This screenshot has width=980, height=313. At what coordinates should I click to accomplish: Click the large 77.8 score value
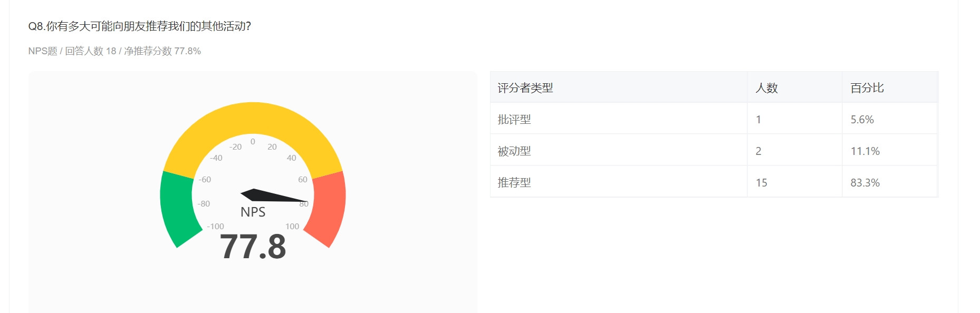253,247
